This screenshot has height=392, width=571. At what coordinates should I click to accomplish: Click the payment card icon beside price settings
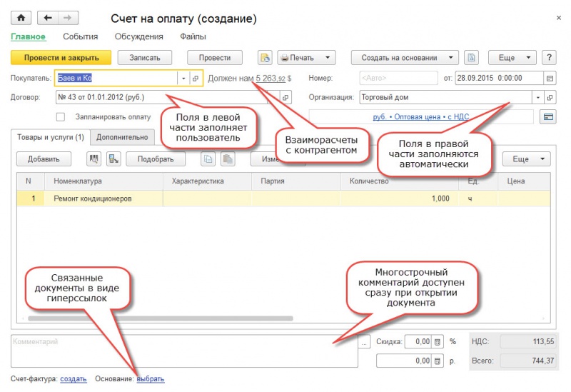(548, 116)
